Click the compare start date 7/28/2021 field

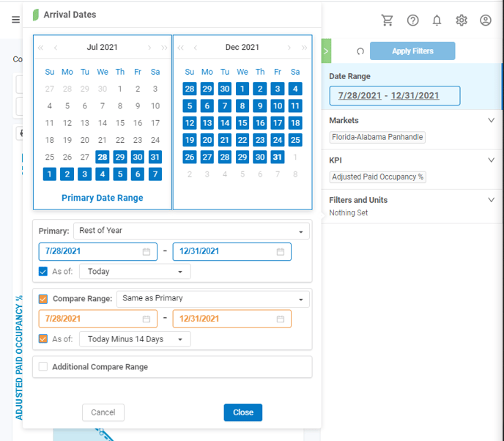click(x=97, y=319)
